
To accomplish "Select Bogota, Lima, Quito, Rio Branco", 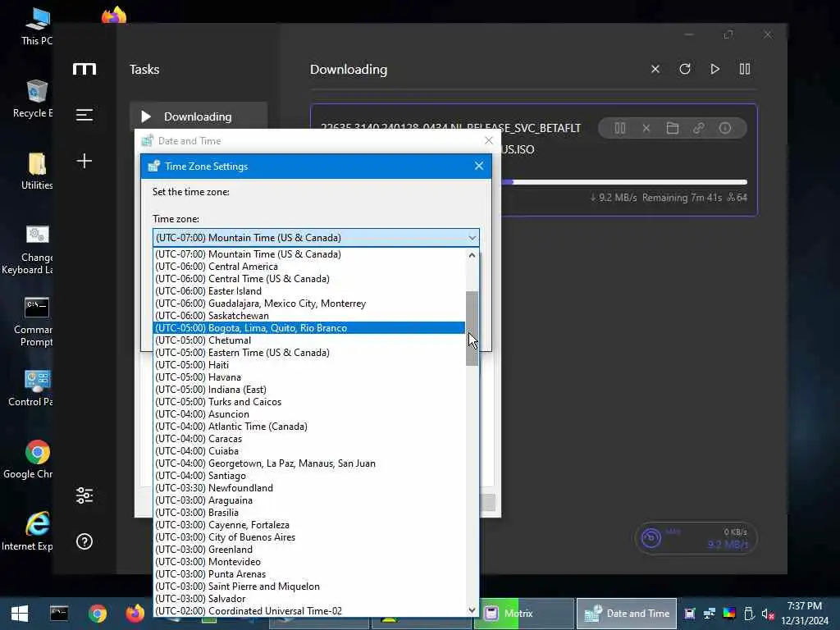I will tap(309, 328).
